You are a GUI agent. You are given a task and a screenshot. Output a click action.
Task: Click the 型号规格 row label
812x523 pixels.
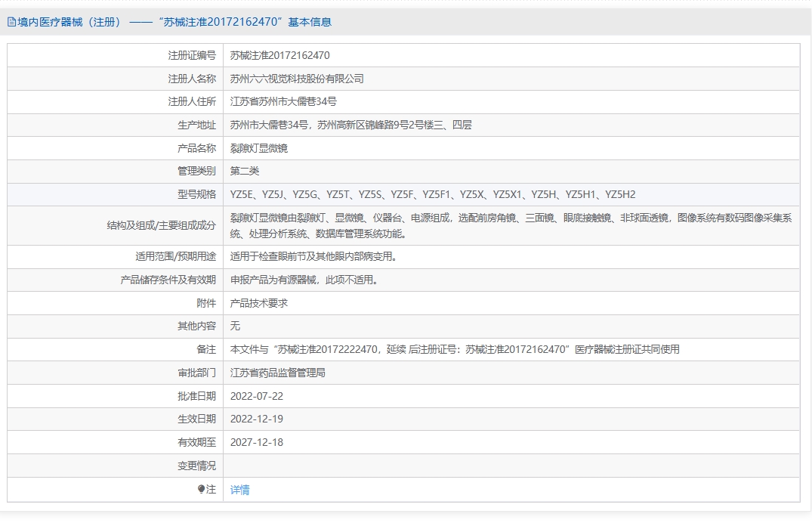tap(196, 194)
